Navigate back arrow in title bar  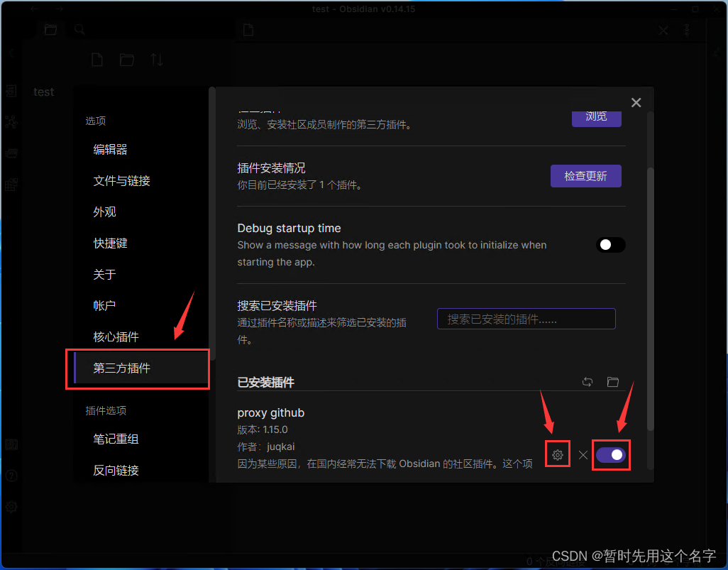click(x=34, y=9)
